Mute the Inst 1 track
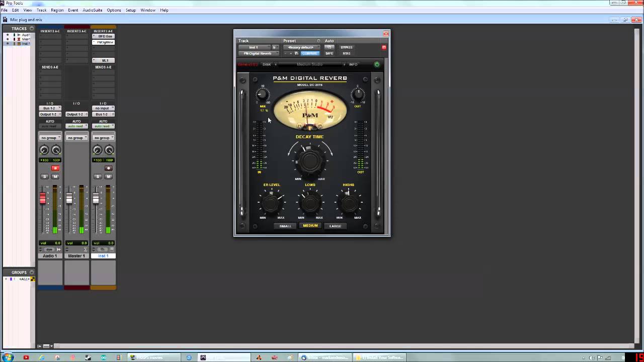Image resolution: width=644 pixels, height=362 pixels. (x=109, y=176)
